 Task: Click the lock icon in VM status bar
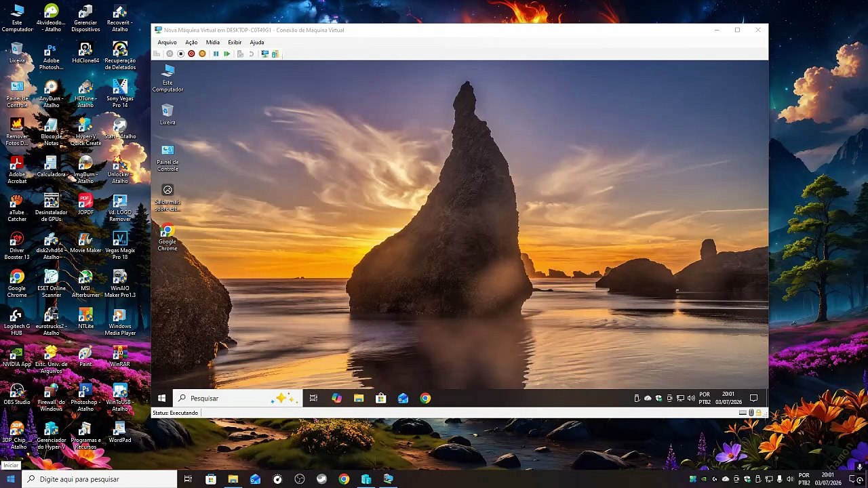pos(758,413)
